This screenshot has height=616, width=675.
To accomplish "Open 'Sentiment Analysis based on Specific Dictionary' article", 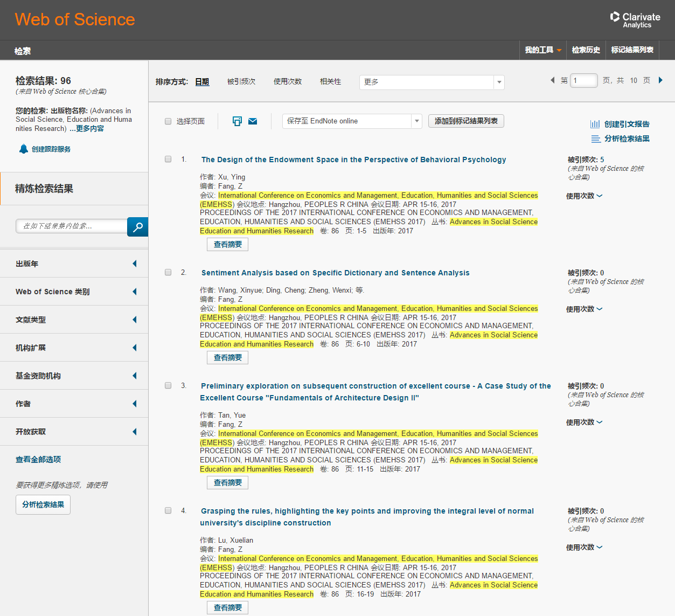I will [x=335, y=273].
